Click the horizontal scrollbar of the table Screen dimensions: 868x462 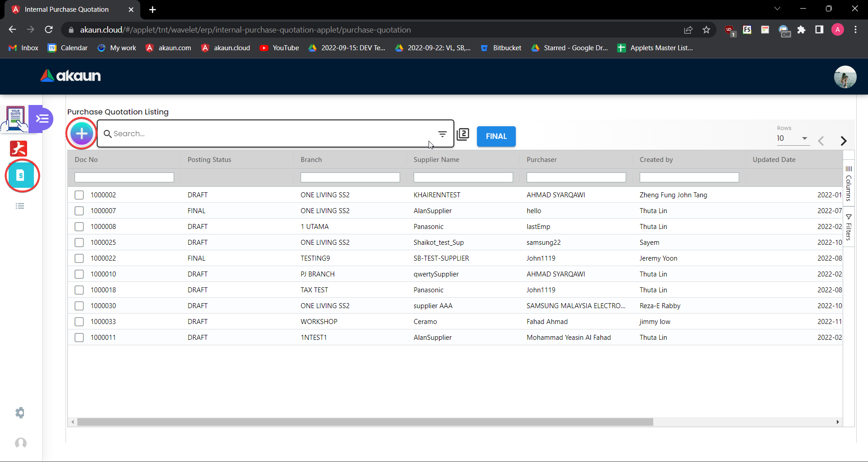[365, 422]
